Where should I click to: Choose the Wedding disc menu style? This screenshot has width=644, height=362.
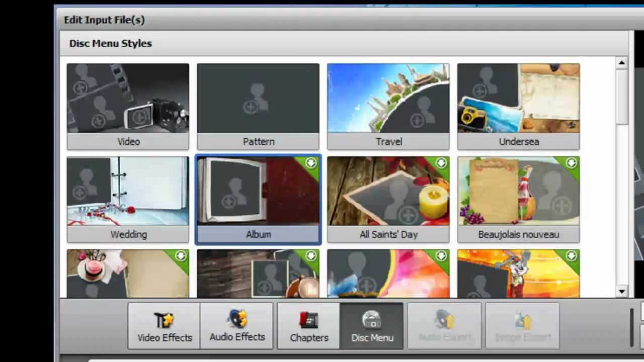tap(128, 200)
